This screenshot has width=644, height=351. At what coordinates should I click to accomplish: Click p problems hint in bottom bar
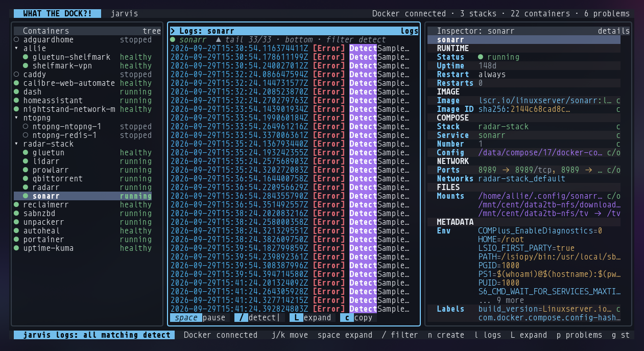pyautogui.click(x=579, y=335)
